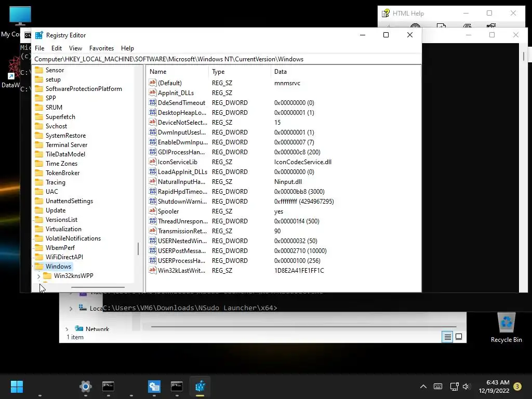Select the DesktopHeapLo... DWORD icon

[153, 112]
